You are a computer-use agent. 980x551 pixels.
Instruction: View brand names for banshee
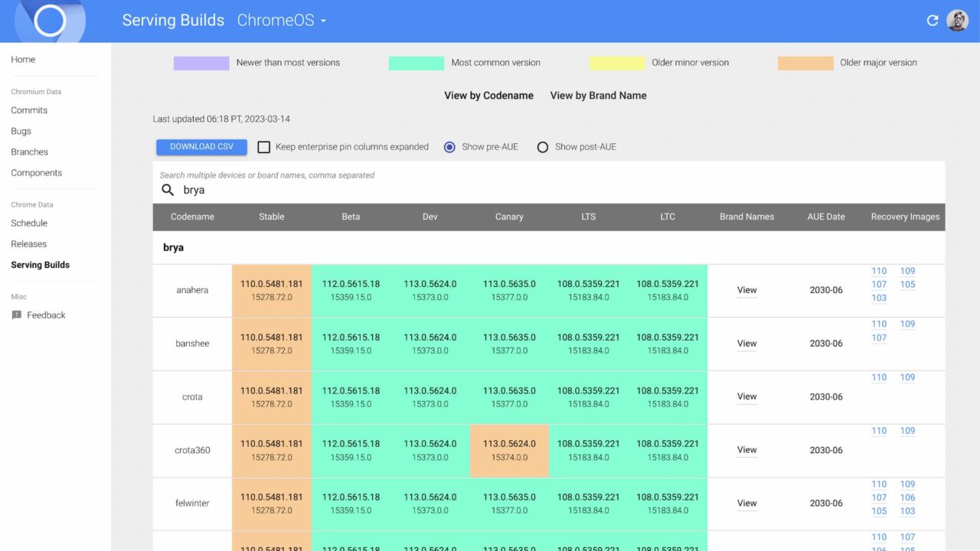[x=746, y=344]
